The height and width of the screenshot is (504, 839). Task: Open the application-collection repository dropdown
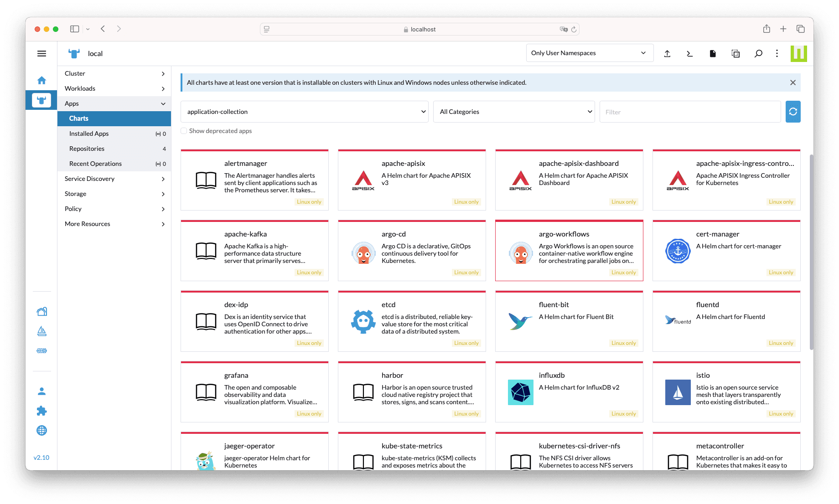click(x=304, y=112)
